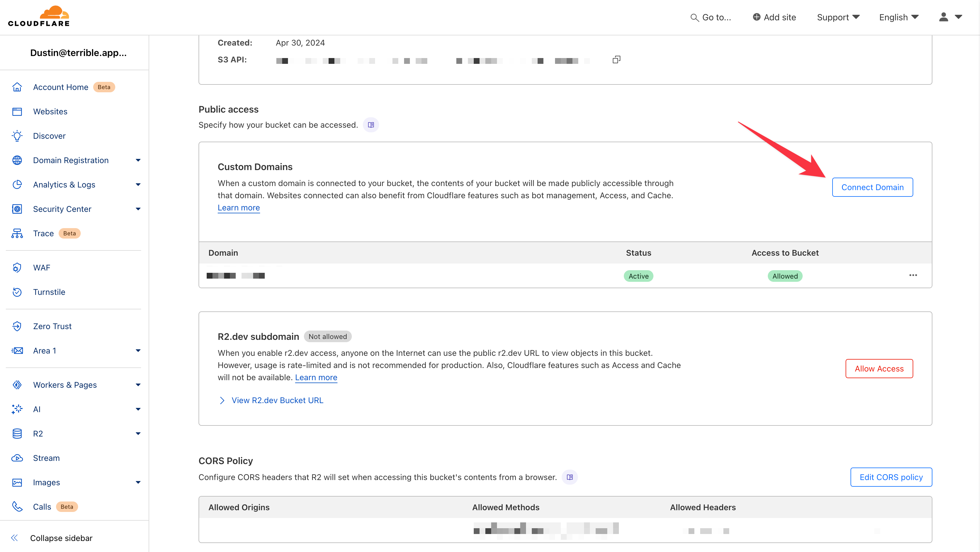
Task: Expand the Images submenu arrow
Action: [138, 482]
